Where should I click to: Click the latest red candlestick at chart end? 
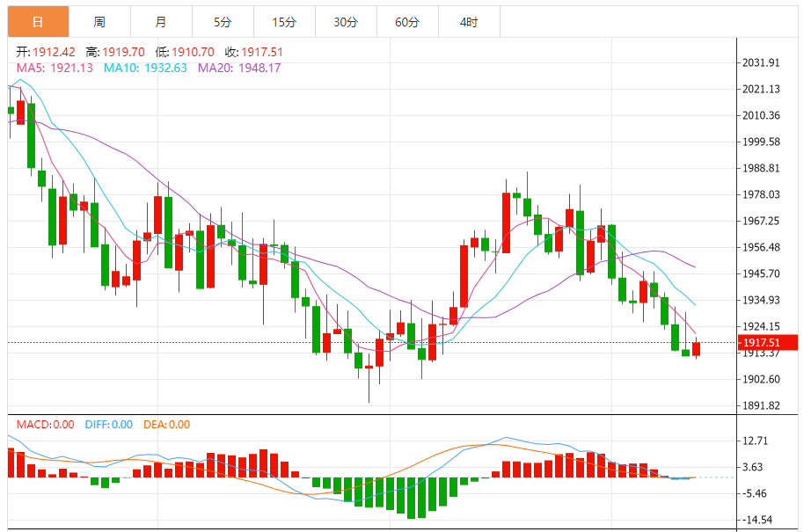[696, 348]
